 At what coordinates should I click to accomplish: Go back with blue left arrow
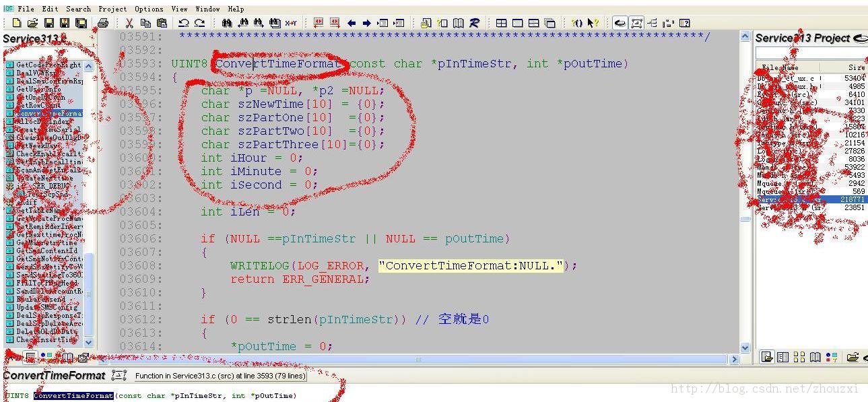(x=351, y=23)
